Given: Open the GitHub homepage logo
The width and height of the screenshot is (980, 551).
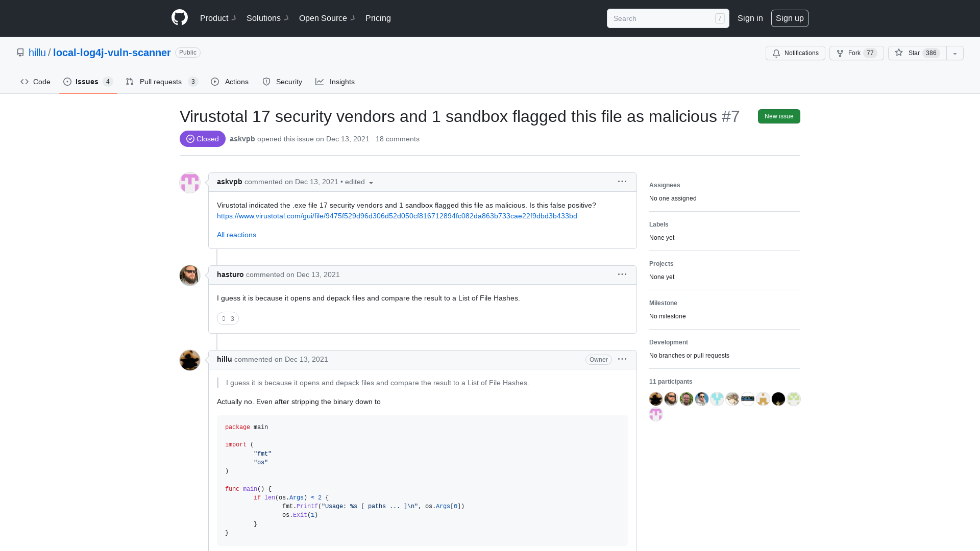Looking at the screenshot, I should (x=180, y=18).
